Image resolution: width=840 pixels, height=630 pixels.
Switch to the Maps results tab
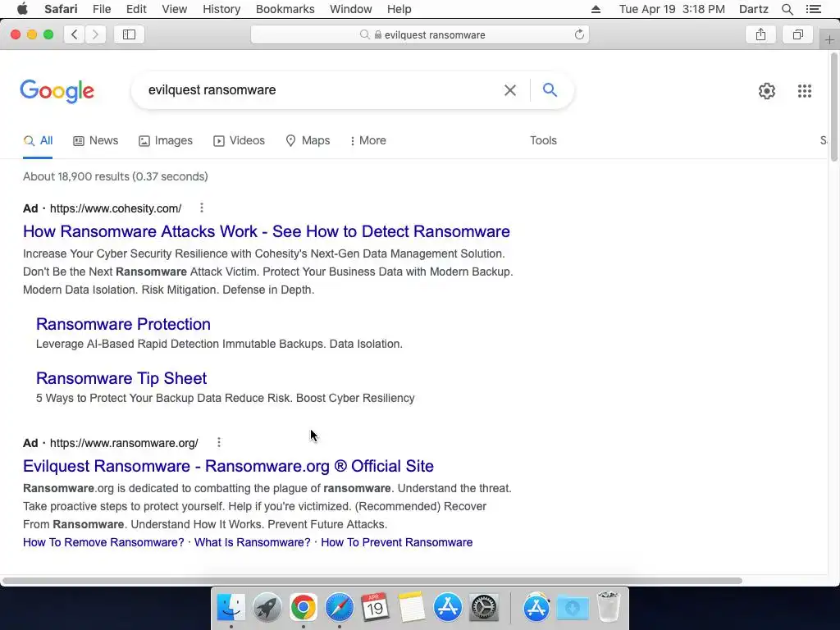point(308,140)
